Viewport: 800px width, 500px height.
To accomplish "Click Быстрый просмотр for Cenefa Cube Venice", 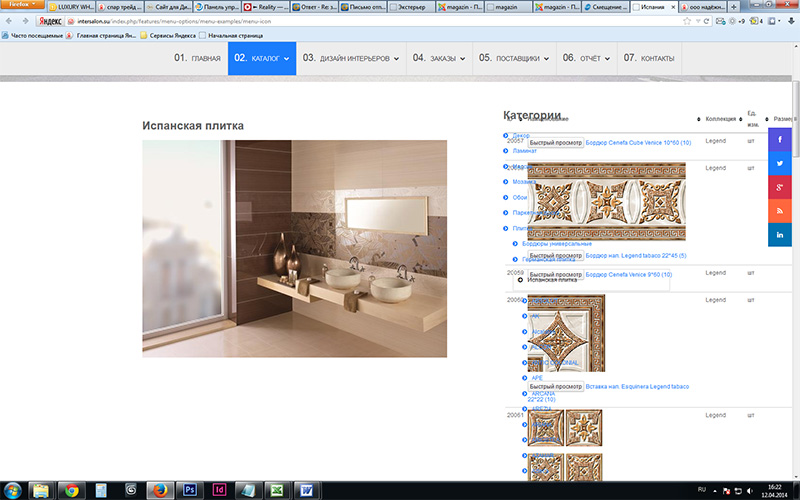I will point(555,143).
